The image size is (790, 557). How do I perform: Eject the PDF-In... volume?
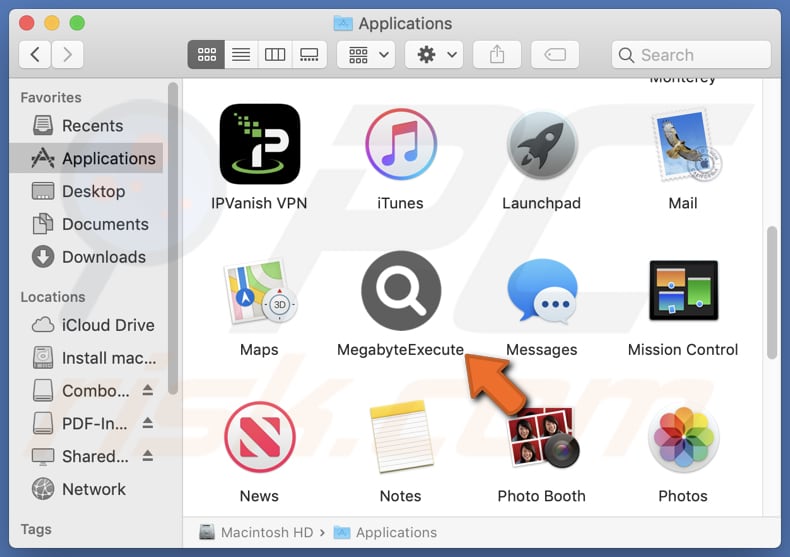[x=147, y=423]
